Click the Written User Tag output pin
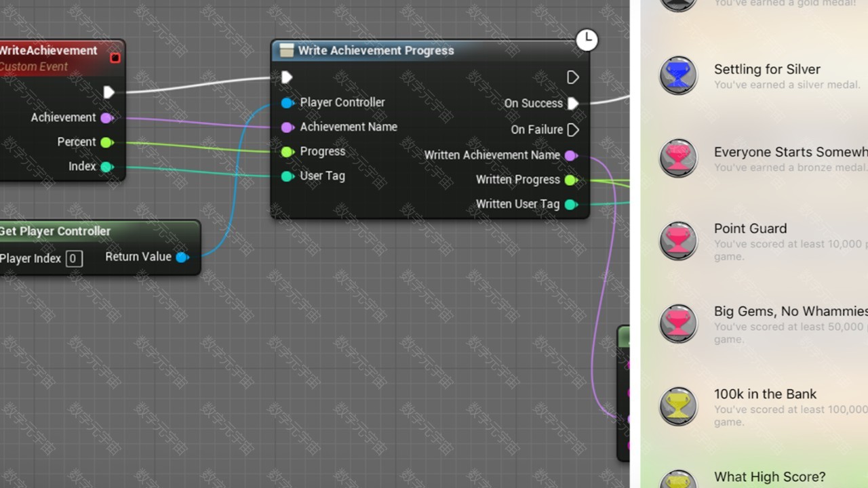Viewport: 868px width, 488px height. [571, 205]
